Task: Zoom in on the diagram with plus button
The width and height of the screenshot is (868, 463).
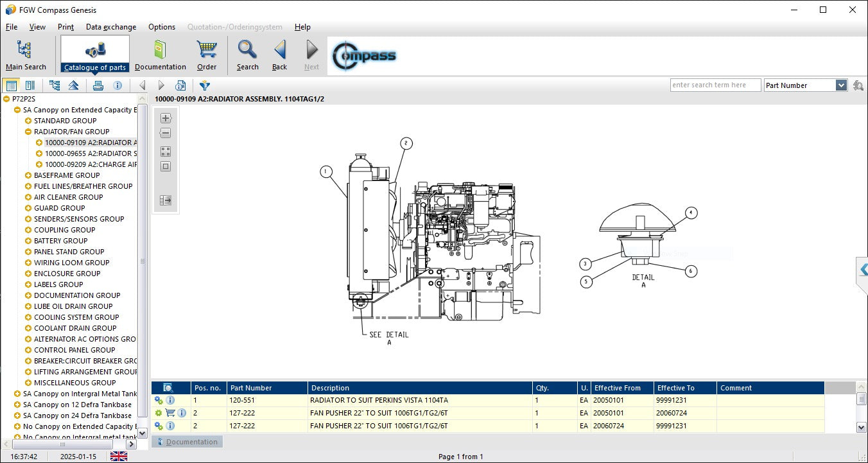Action: [x=166, y=118]
